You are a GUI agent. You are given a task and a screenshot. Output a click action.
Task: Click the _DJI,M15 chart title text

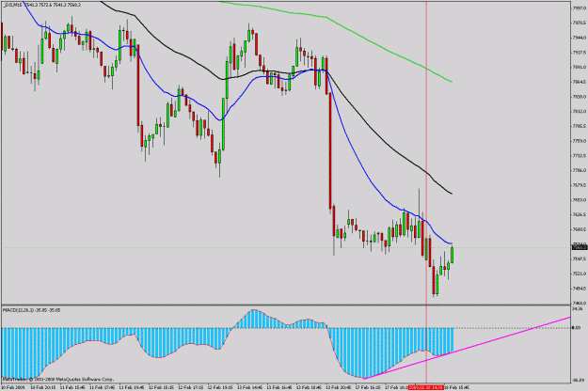coord(41,5)
